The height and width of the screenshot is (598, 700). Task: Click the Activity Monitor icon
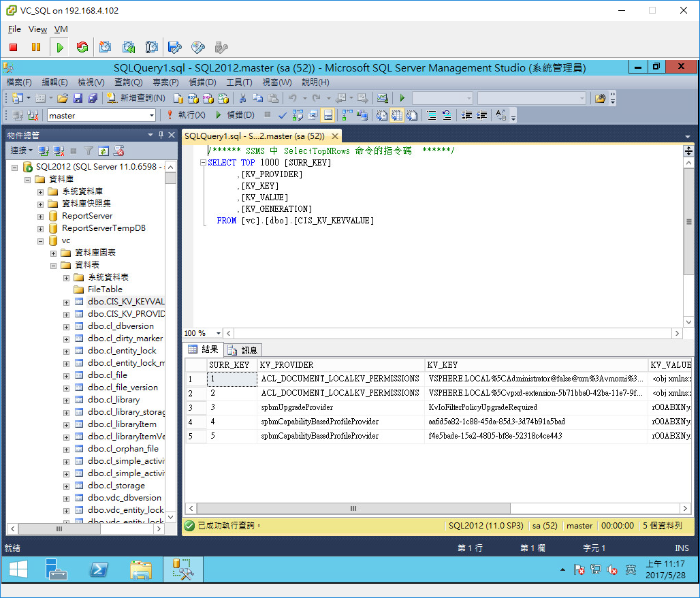click(382, 98)
